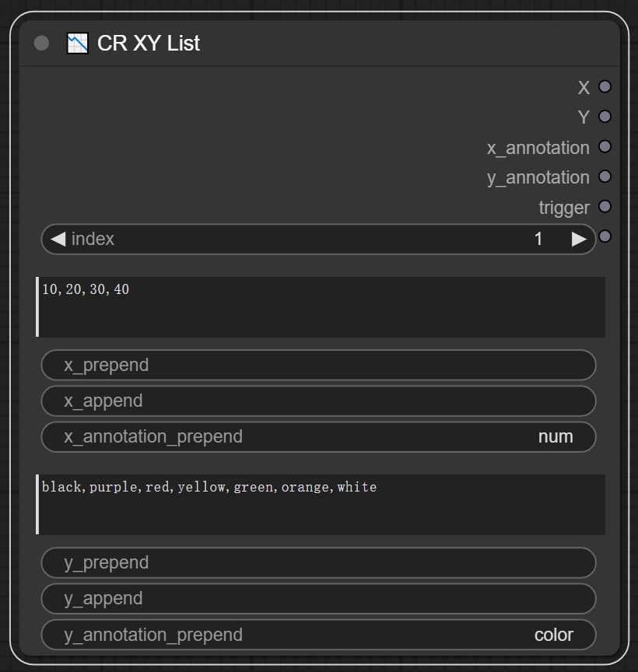The image size is (638, 672).
Task: Click the CR XY List node chart icon
Action: pos(78,43)
